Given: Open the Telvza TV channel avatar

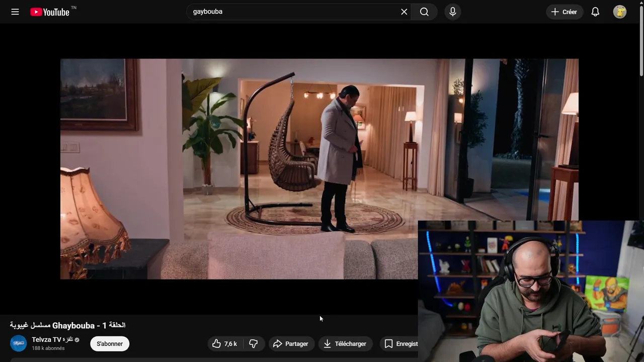Looking at the screenshot, I should click(x=19, y=343).
